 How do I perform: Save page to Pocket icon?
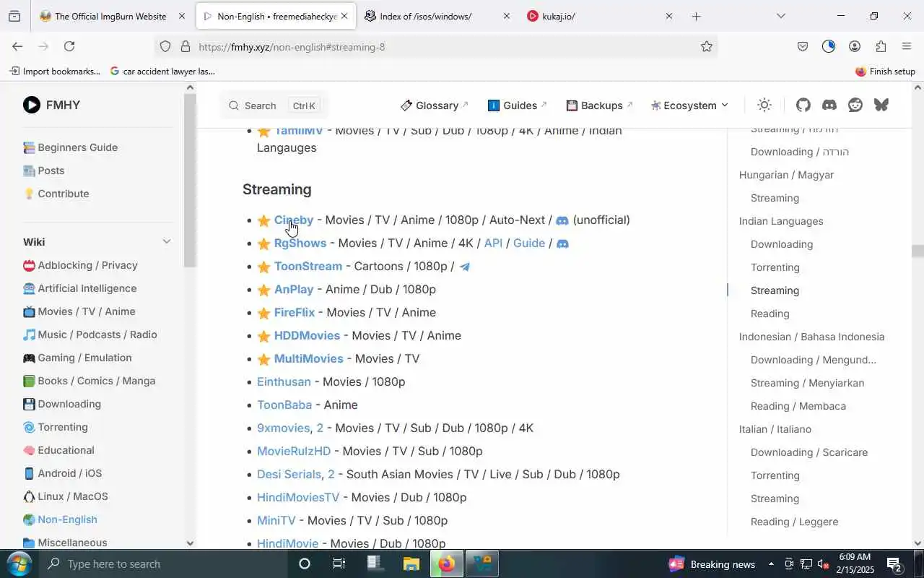pyautogui.click(x=803, y=46)
